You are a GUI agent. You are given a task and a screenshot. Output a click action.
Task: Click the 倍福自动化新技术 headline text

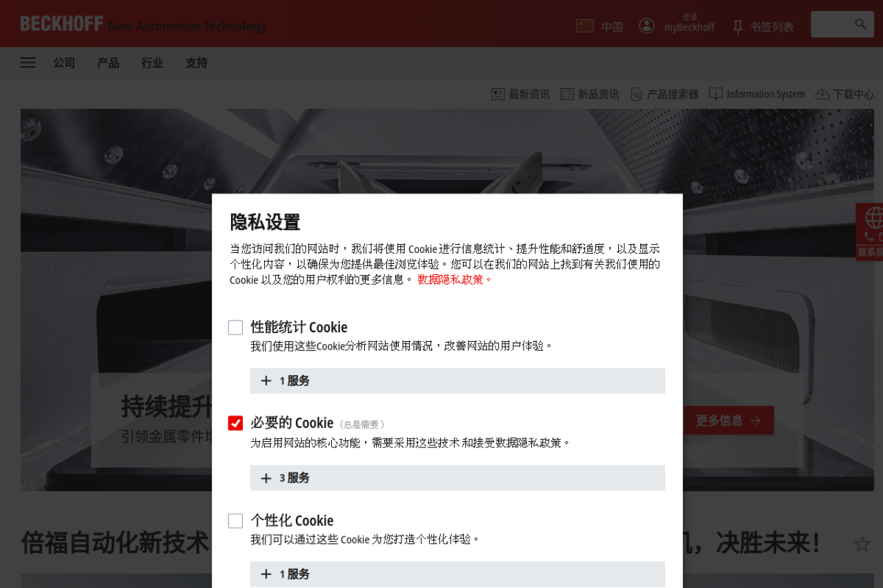(x=115, y=543)
